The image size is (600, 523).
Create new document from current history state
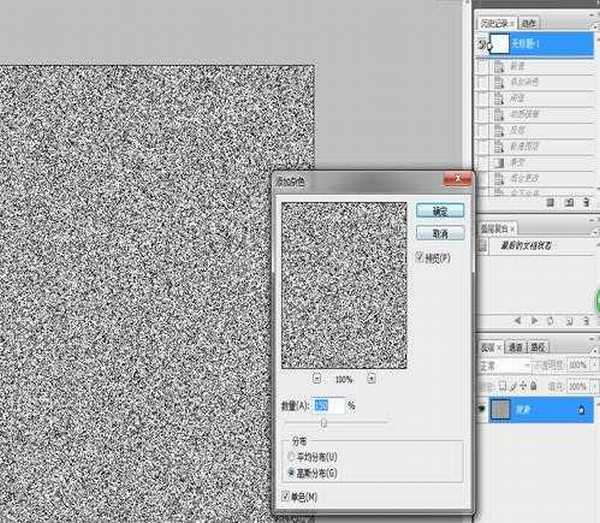[550, 202]
